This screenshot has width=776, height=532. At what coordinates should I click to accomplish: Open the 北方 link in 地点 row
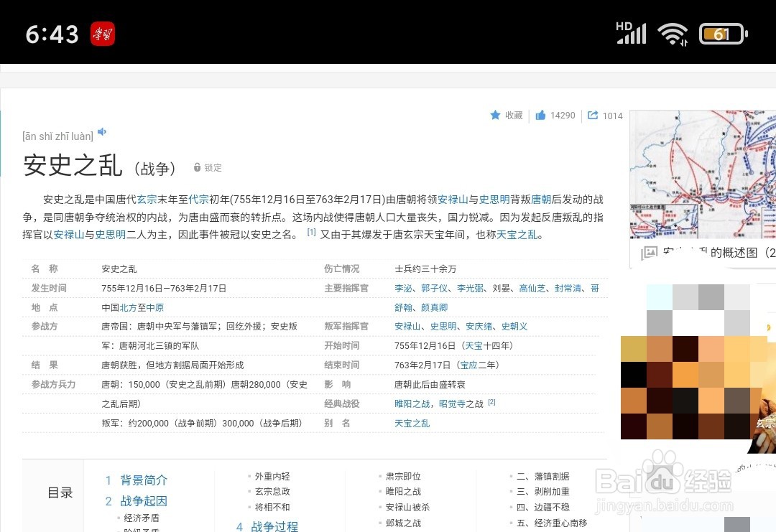point(128,307)
